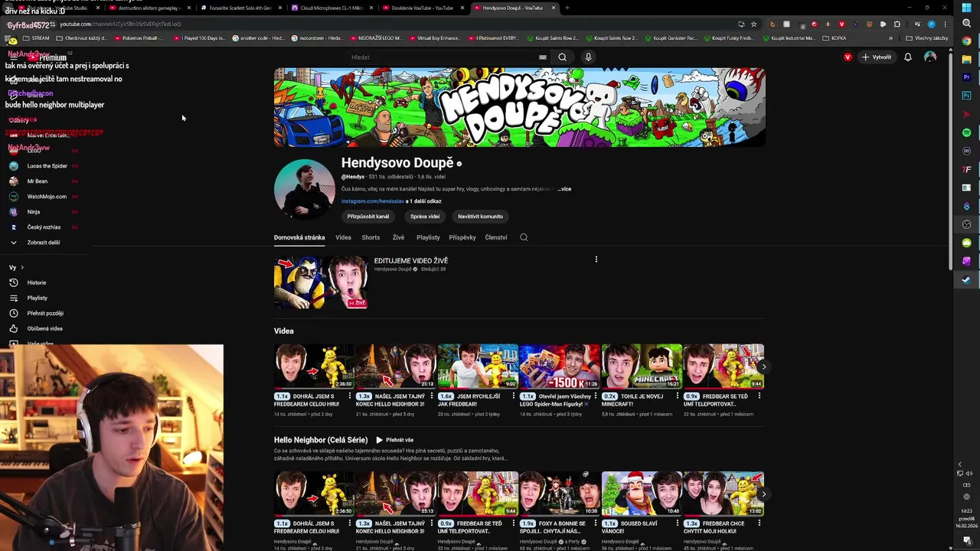Switch to the Shorts channel tab
The image size is (980, 551).
coord(371,237)
